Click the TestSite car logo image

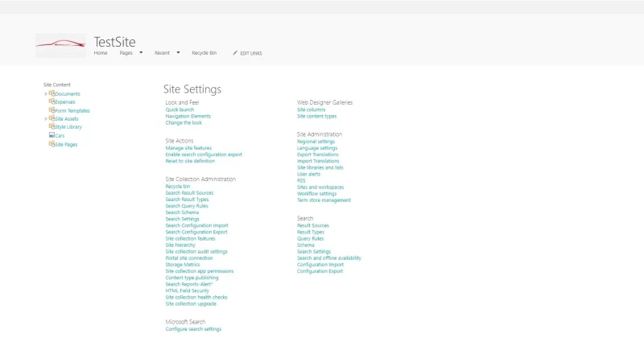pos(61,45)
